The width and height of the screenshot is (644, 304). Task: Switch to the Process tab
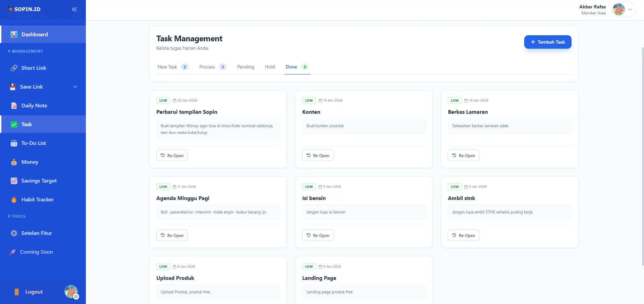click(x=213, y=67)
